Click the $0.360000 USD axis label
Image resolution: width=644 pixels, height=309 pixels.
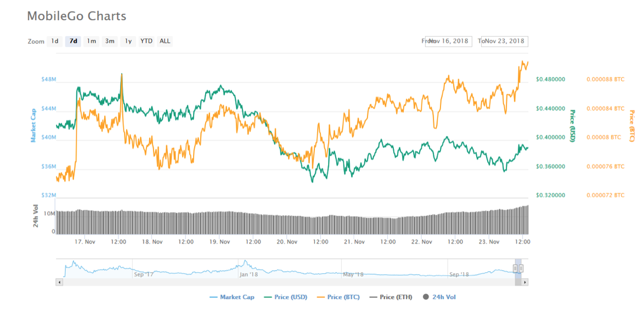tap(550, 167)
